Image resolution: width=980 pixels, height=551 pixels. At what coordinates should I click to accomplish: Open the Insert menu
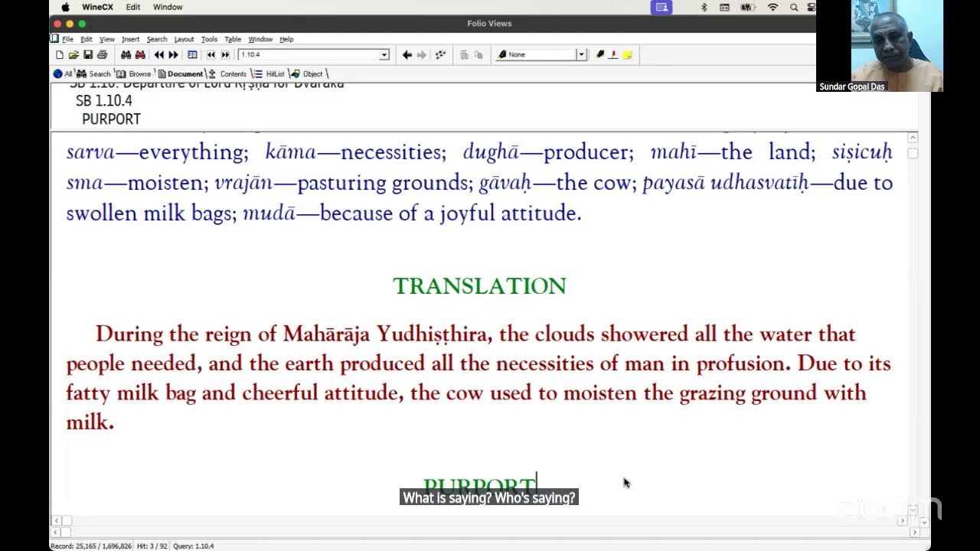pyautogui.click(x=130, y=39)
